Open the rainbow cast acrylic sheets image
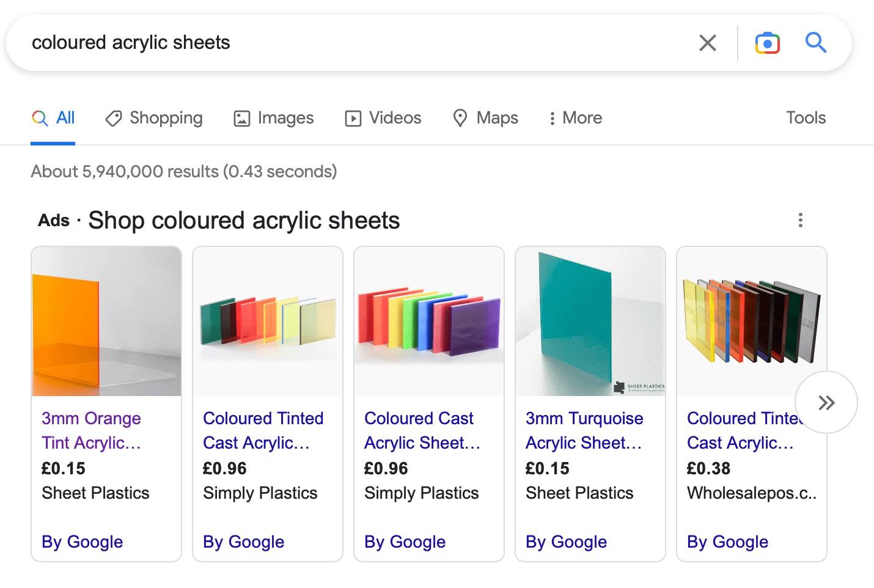Screen dimensions: 874x588 (x=429, y=322)
